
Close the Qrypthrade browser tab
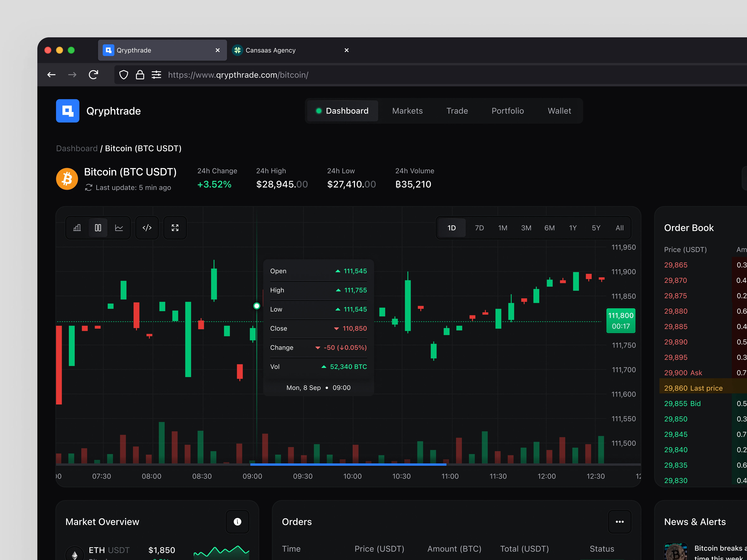point(217,50)
